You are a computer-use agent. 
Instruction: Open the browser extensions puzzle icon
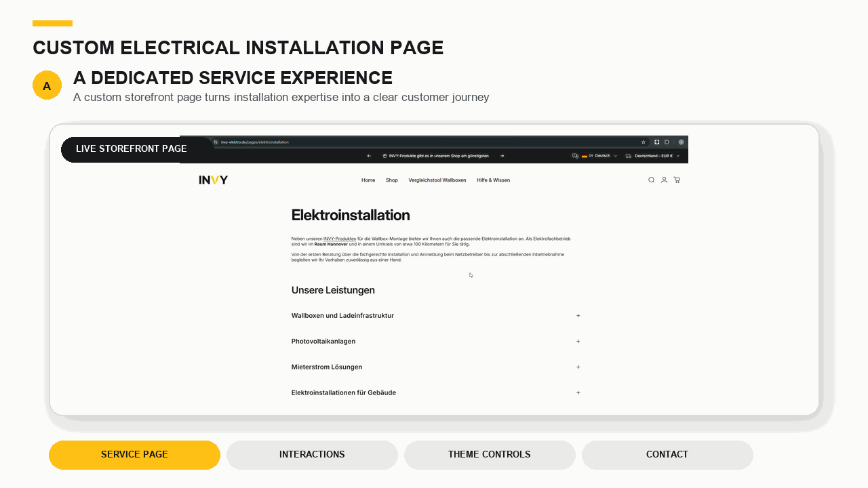(x=667, y=142)
